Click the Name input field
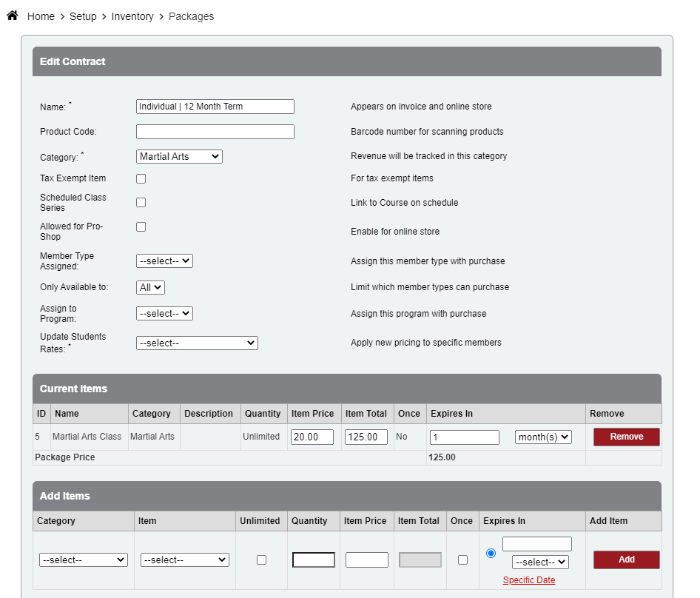Viewport: 700px width, 598px height. (x=215, y=107)
